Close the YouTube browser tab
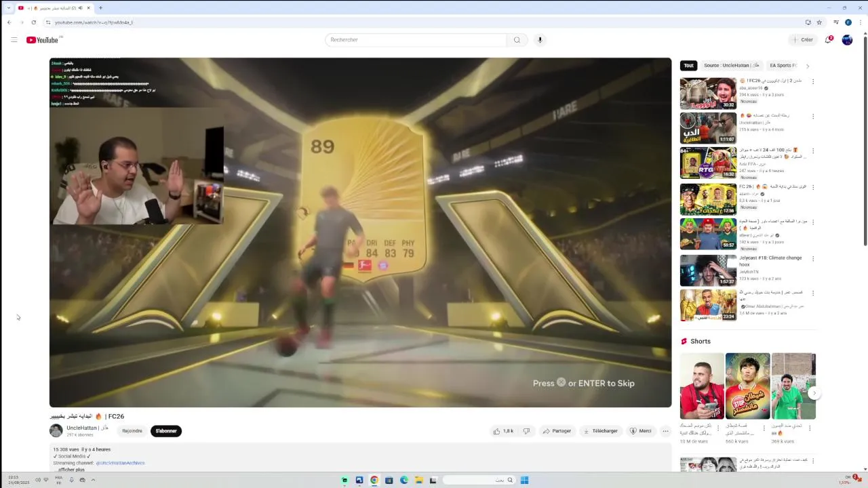868x488 pixels. click(88, 8)
